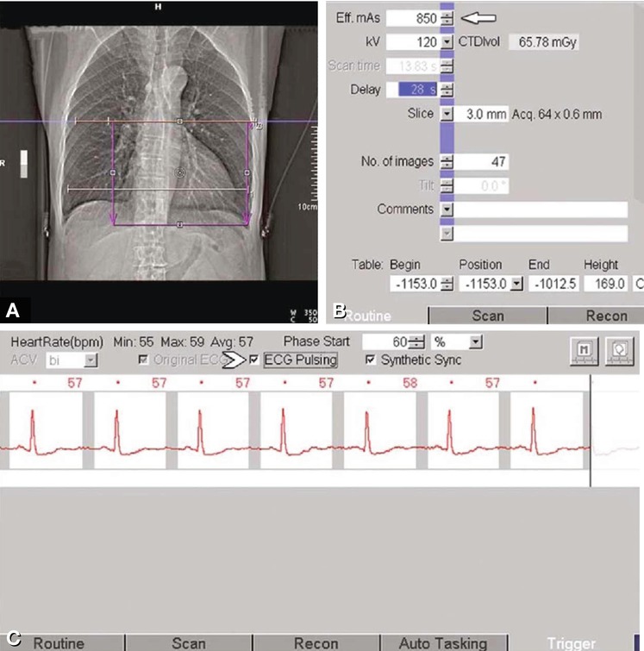Toggle the ECG Pulsing checkbox
The height and width of the screenshot is (651, 644).
[254, 360]
